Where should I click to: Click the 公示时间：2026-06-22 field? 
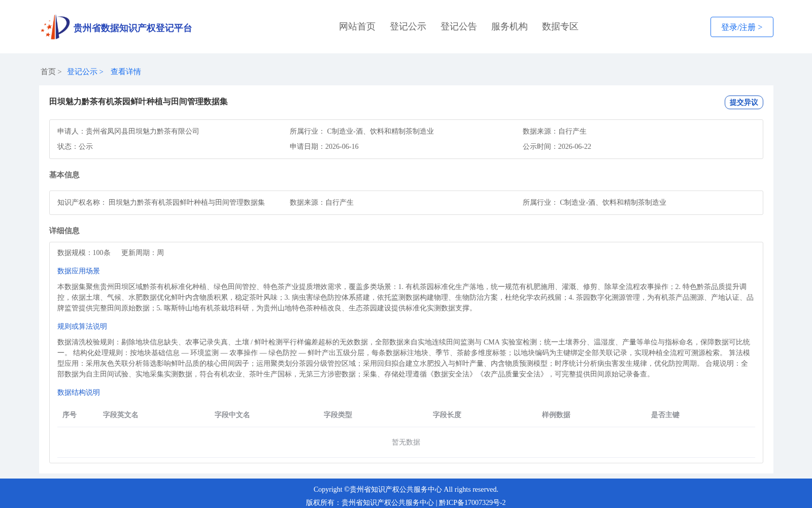[557, 146]
